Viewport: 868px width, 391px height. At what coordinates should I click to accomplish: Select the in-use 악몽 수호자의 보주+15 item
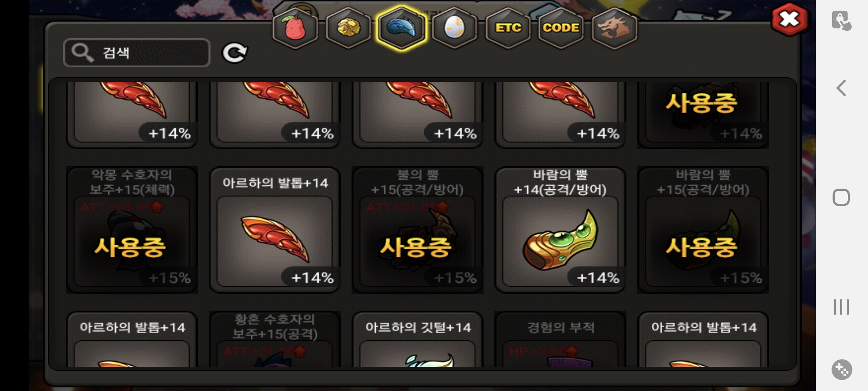click(x=132, y=230)
